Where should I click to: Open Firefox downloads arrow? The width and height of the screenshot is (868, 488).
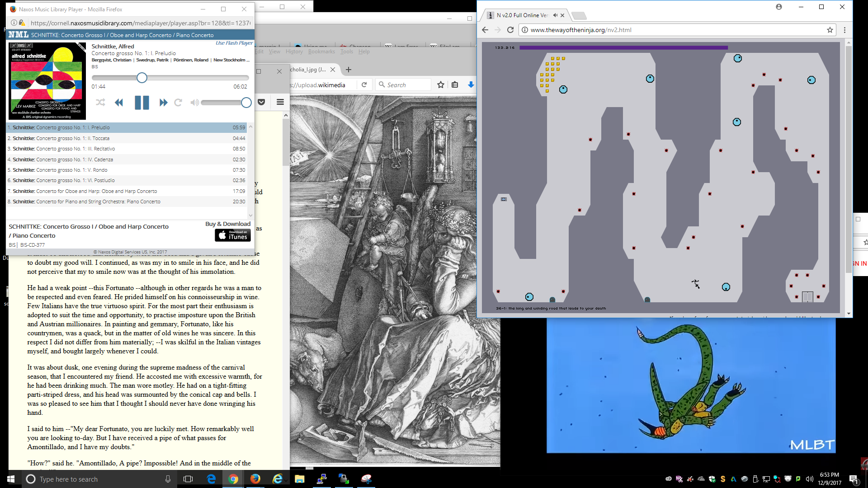tap(471, 84)
